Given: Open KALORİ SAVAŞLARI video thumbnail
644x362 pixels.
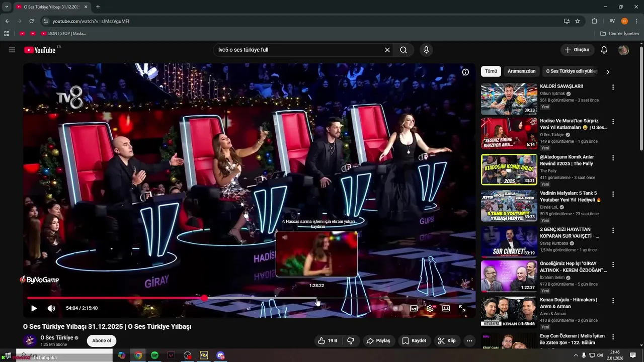Looking at the screenshot, I should 509,100.
